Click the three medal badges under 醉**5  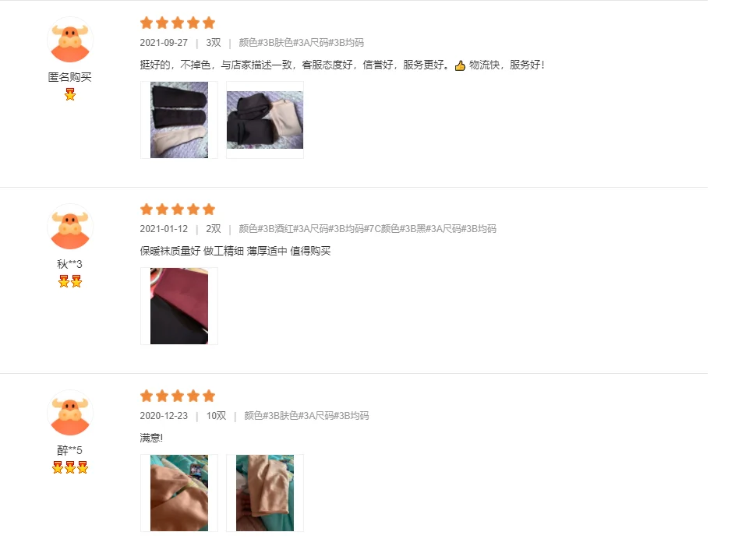pyautogui.click(x=70, y=467)
